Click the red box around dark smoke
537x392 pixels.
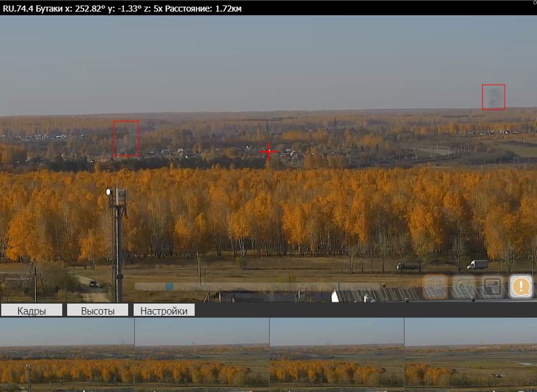pos(493,97)
